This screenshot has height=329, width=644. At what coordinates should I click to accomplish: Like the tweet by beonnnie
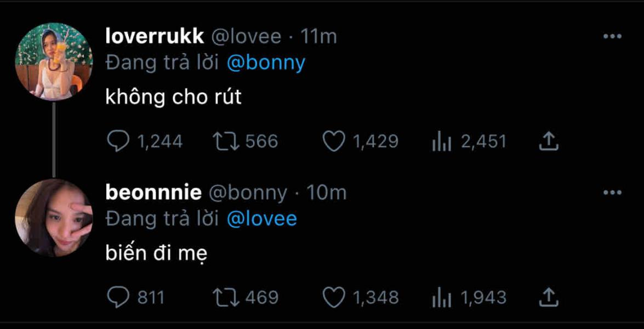pos(333,298)
